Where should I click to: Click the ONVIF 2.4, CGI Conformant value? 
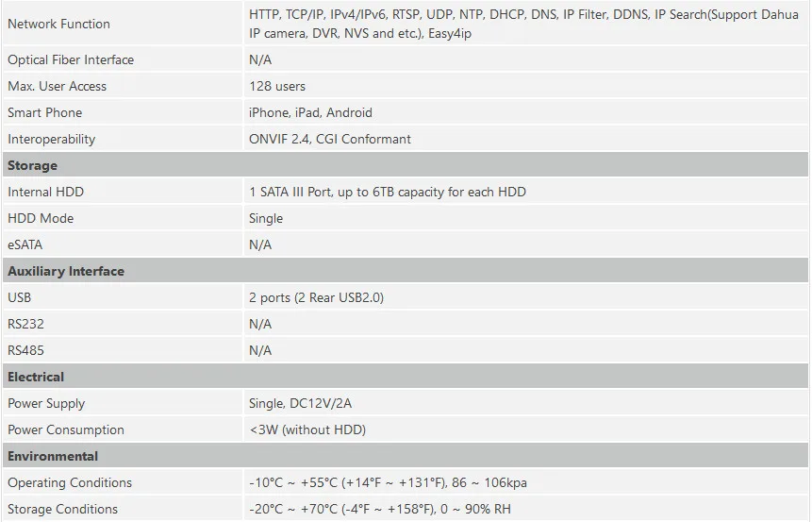(330, 140)
